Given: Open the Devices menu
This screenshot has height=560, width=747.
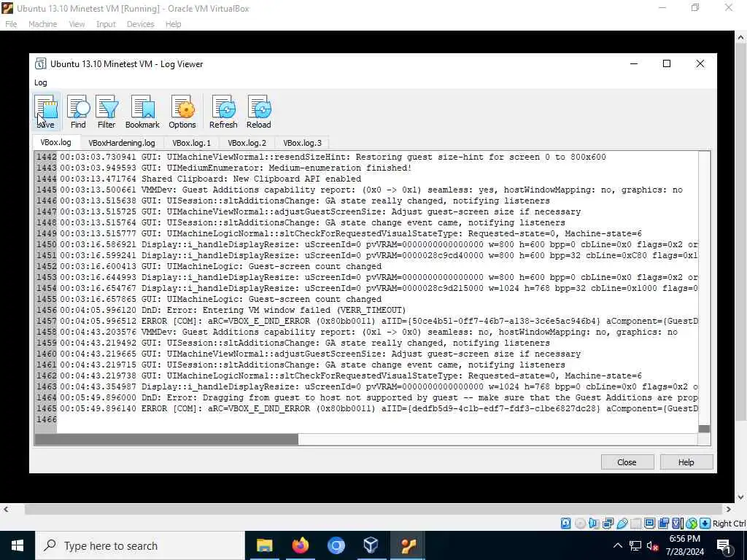Looking at the screenshot, I should (141, 24).
